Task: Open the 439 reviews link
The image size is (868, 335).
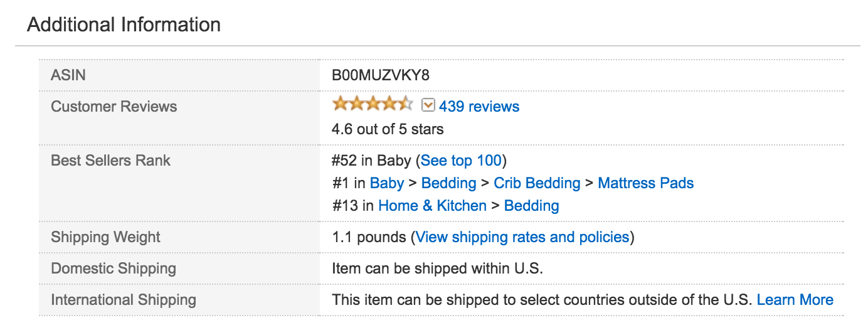Action: [479, 107]
